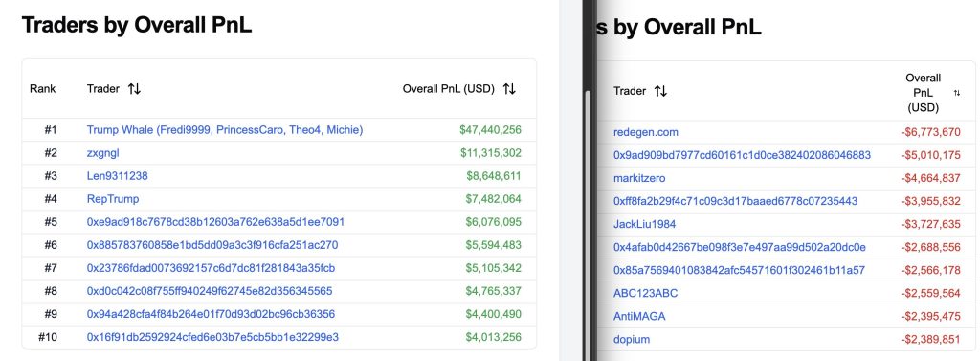Open Len9311238 trader link

(x=118, y=176)
